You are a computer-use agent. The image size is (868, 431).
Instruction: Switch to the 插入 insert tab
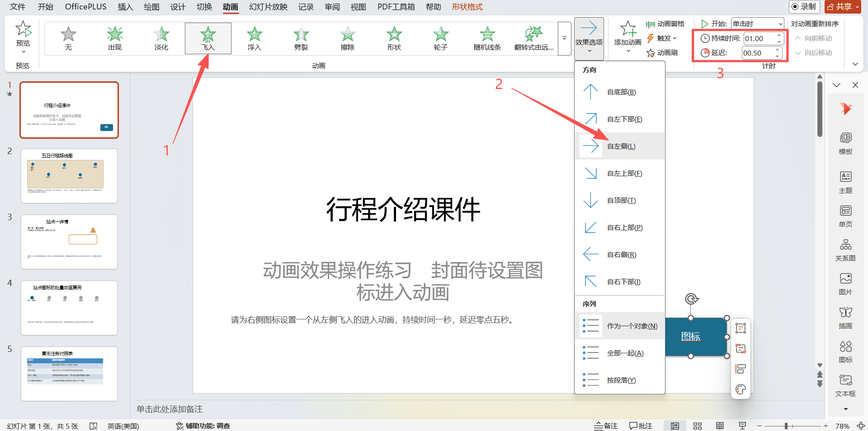click(125, 7)
